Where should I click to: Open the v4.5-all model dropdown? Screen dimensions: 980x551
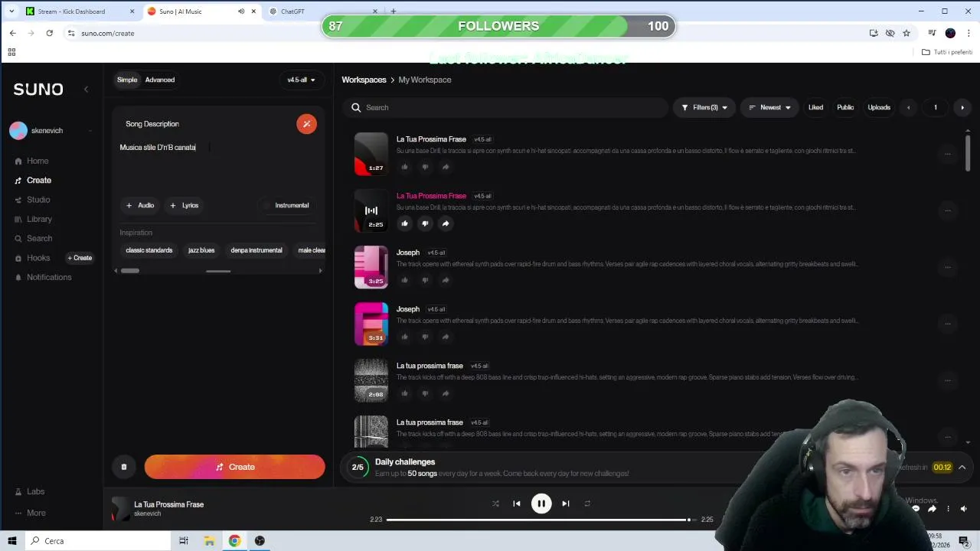tap(301, 80)
